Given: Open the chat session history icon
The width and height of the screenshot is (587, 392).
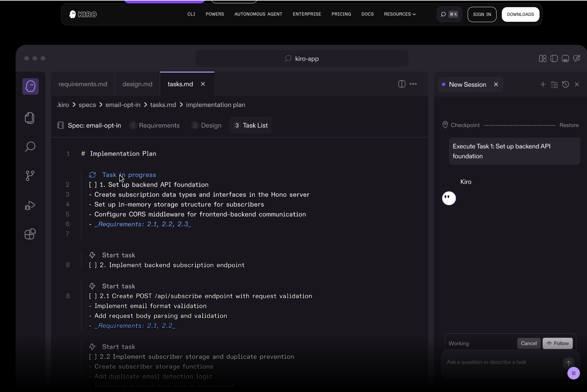Looking at the screenshot, I should pos(566,85).
